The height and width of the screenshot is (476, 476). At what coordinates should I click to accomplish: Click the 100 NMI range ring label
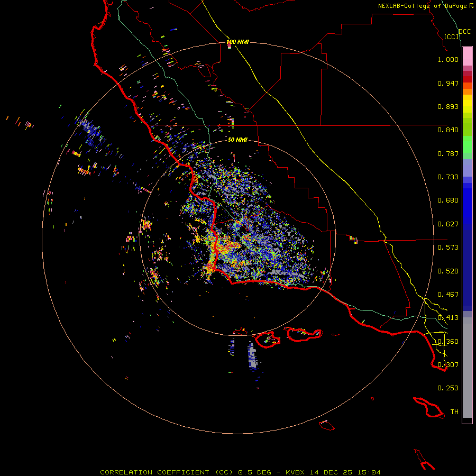(x=237, y=42)
